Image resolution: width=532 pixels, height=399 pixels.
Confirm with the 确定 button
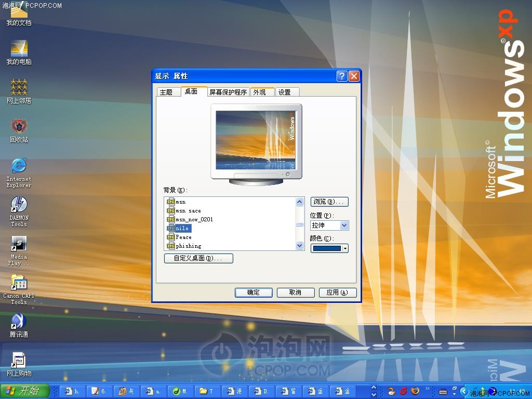(x=254, y=292)
